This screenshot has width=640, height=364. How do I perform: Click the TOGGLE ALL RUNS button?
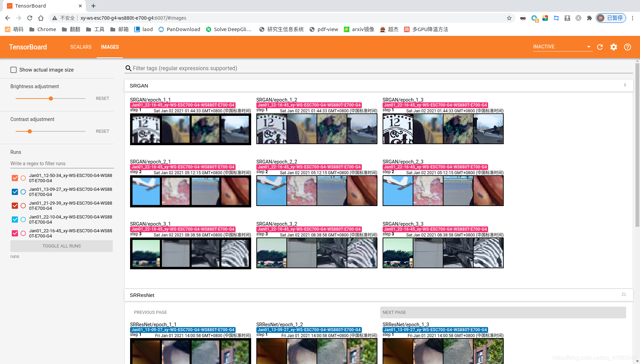[x=61, y=246]
